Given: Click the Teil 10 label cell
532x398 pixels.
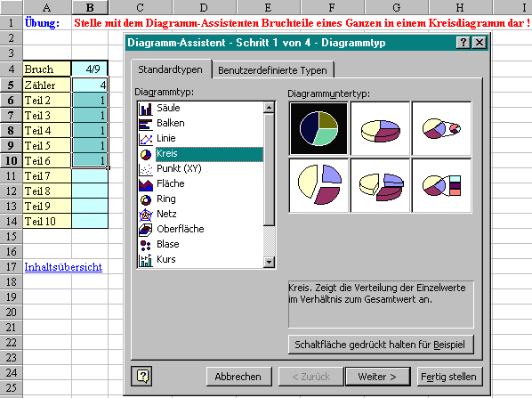Looking at the screenshot, I should (47, 221).
